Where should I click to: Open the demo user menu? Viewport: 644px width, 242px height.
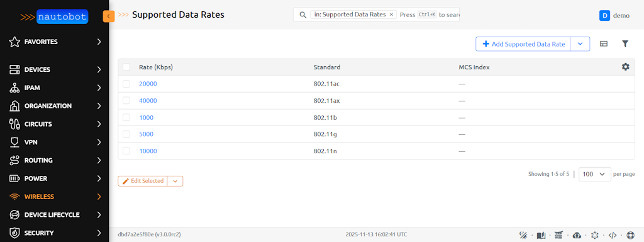[x=614, y=15]
